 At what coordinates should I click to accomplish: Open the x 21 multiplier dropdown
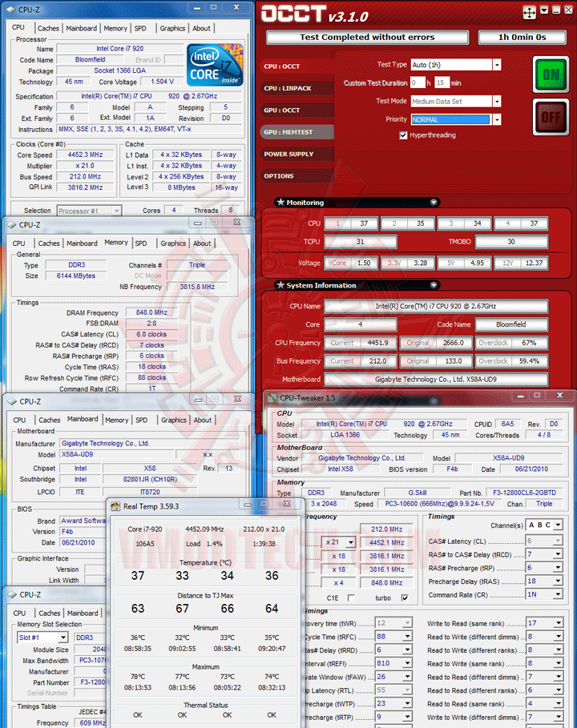coord(351,542)
